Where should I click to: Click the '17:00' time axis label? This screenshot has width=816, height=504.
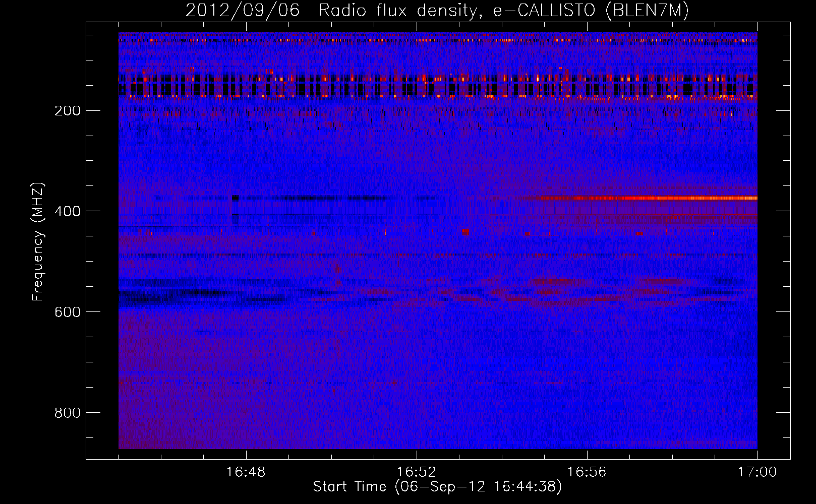pyautogui.click(x=757, y=472)
